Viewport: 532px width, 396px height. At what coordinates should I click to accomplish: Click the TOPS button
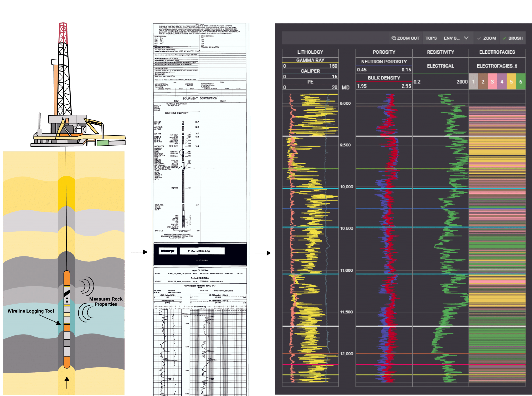pyautogui.click(x=431, y=38)
